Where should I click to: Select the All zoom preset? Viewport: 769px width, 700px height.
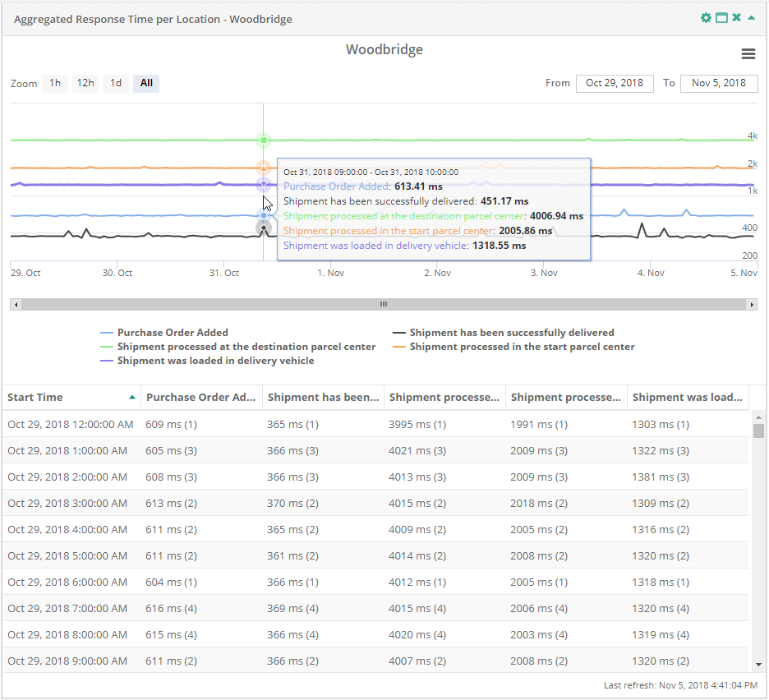click(145, 83)
